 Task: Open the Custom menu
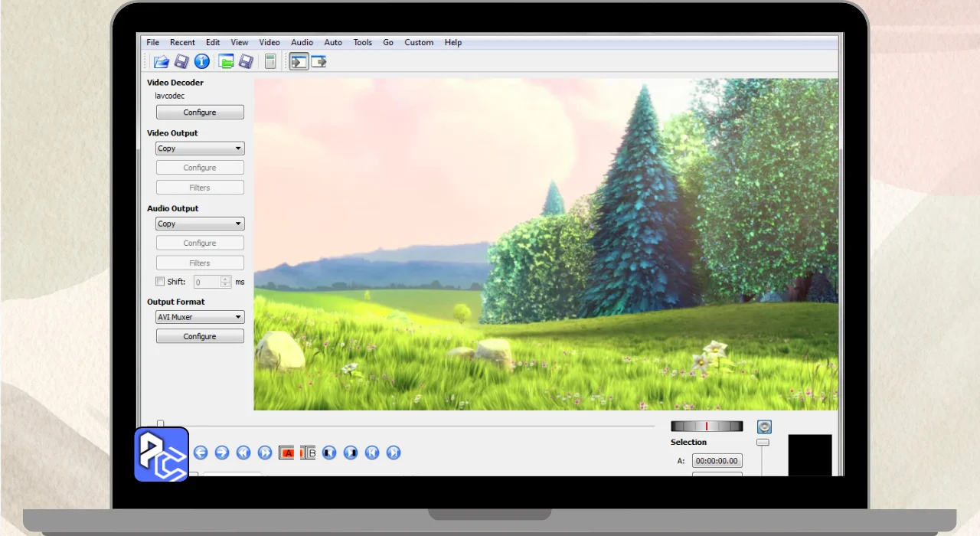point(419,42)
